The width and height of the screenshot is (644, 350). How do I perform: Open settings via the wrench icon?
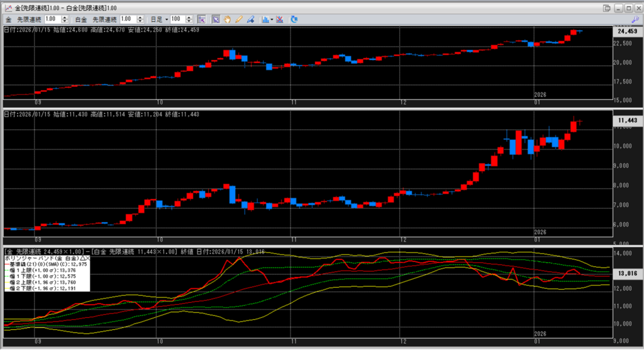(x=635, y=20)
